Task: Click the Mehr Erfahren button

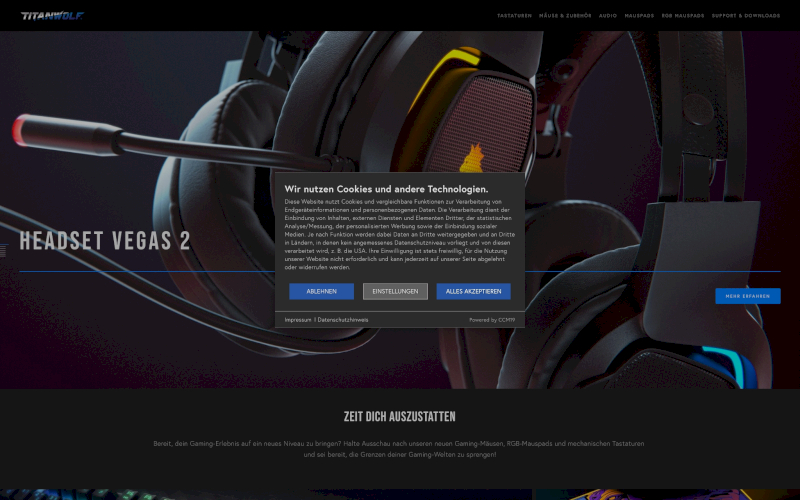Action: 747,296
